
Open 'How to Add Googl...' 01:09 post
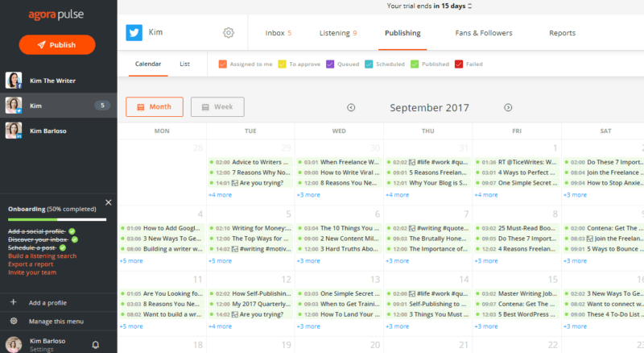[x=162, y=228]
